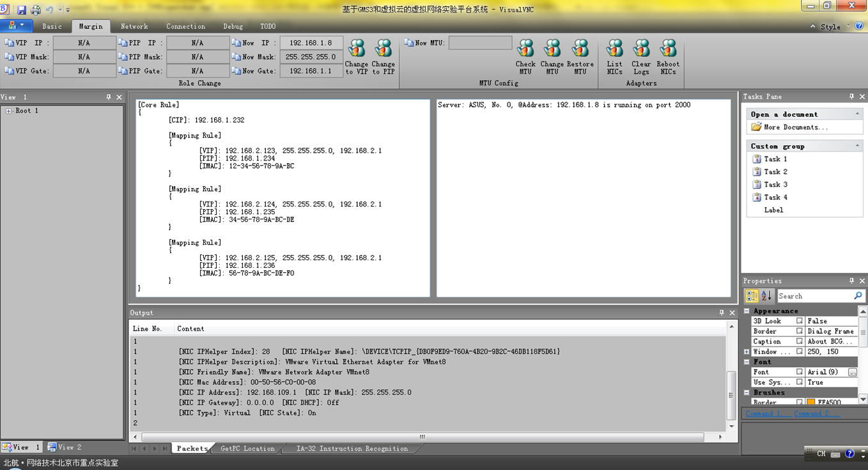
Task: Toggle the Font property marker
Action: (799, 372)
